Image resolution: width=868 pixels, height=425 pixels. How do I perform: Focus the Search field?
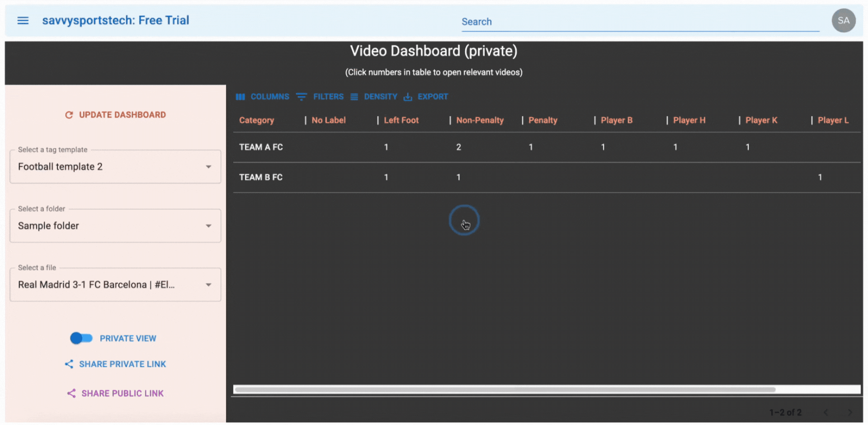click(x=640, y=22)
